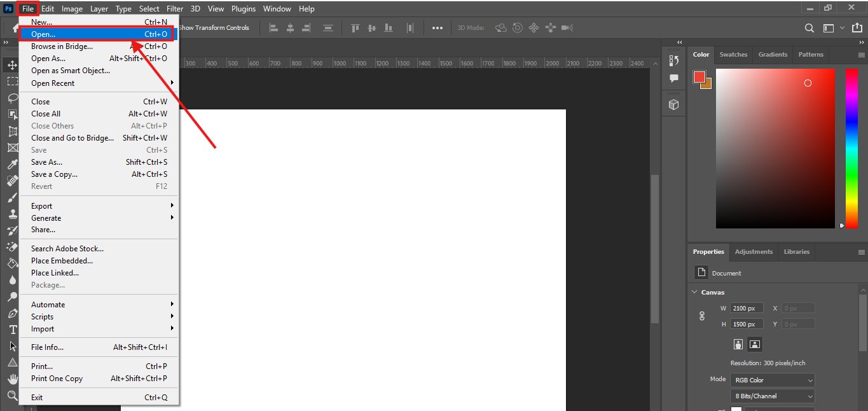Select the Brush tool

tap(12, 197)
